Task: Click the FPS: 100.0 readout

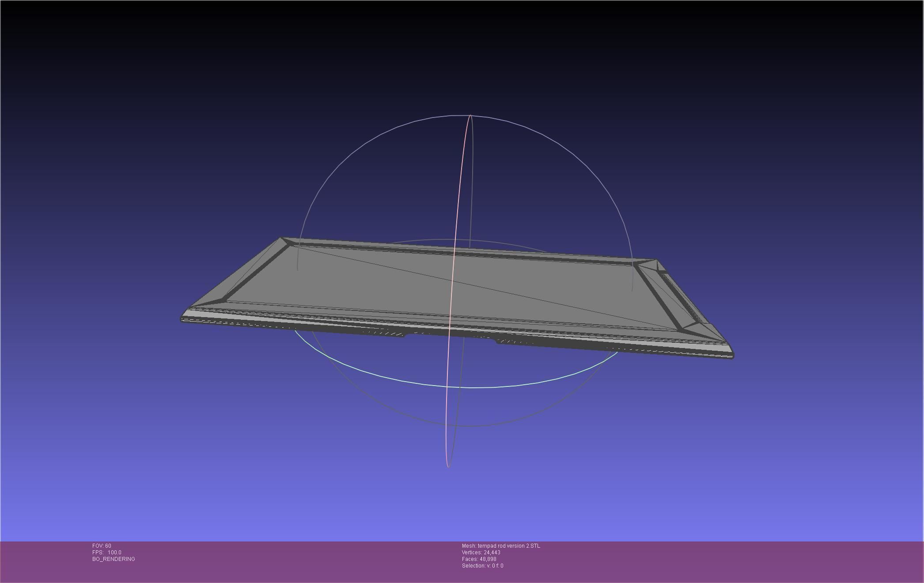Action: pyautogui.click(x=107, y=553)
